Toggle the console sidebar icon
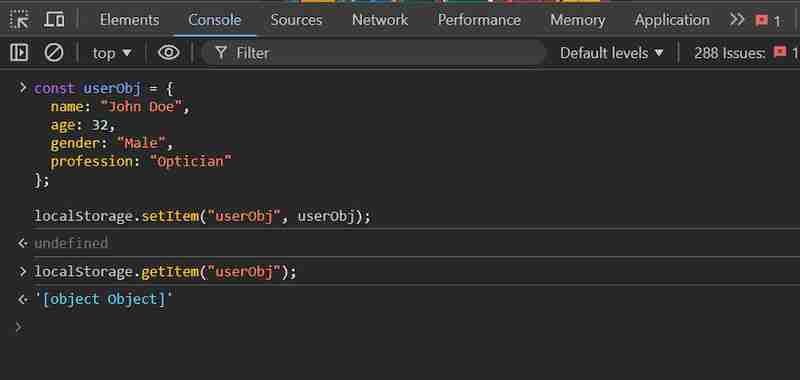 point(19,53)
